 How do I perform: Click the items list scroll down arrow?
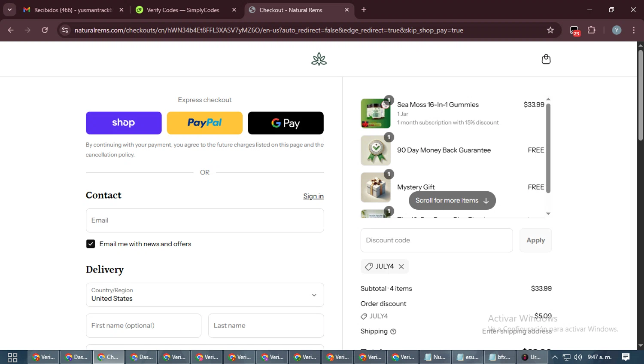coord(548,214)
